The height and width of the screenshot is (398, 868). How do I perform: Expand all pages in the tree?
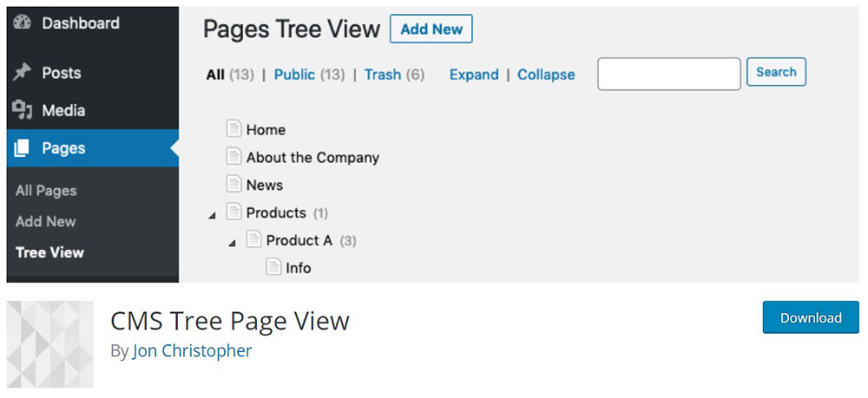[x=474, y=75]
